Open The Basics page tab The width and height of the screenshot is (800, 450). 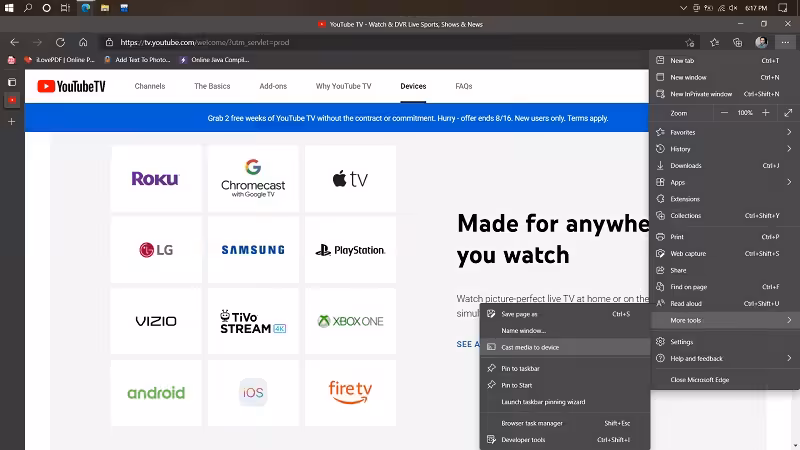212,86
